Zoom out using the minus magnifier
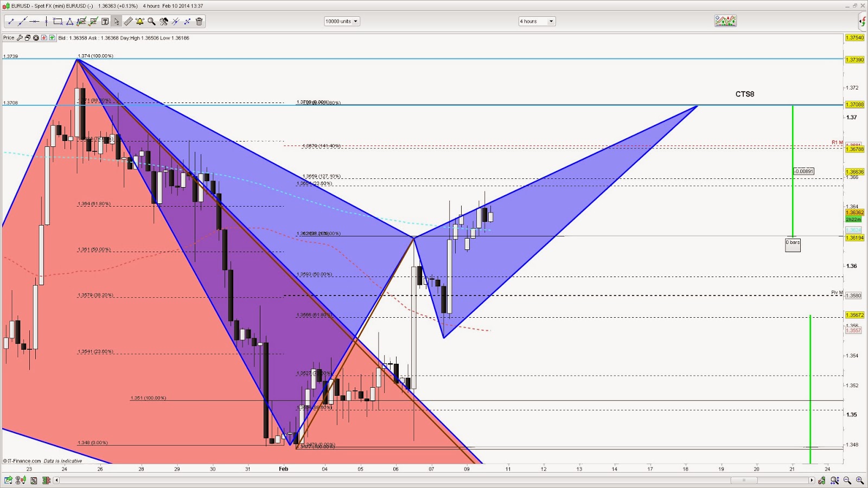 pyautogui.click(x=847, y=480)
